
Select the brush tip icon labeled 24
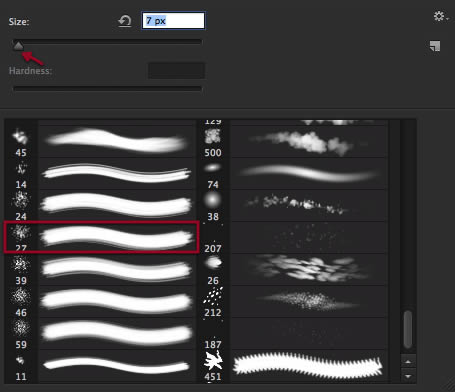(21, 200)
